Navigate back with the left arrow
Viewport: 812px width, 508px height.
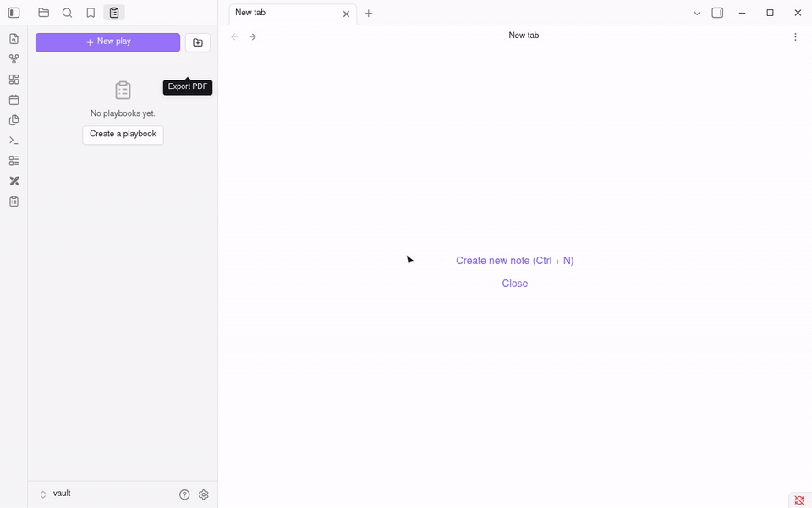tap(234, 36)
